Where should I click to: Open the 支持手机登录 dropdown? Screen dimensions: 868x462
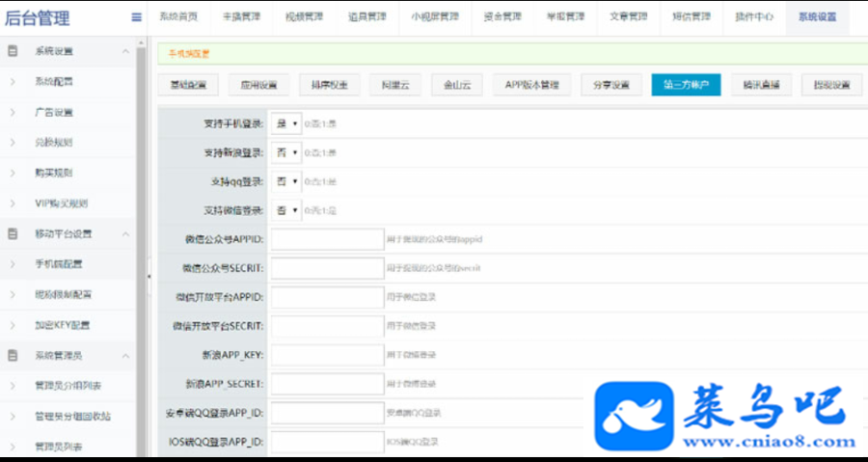click(x=286, y=123)
